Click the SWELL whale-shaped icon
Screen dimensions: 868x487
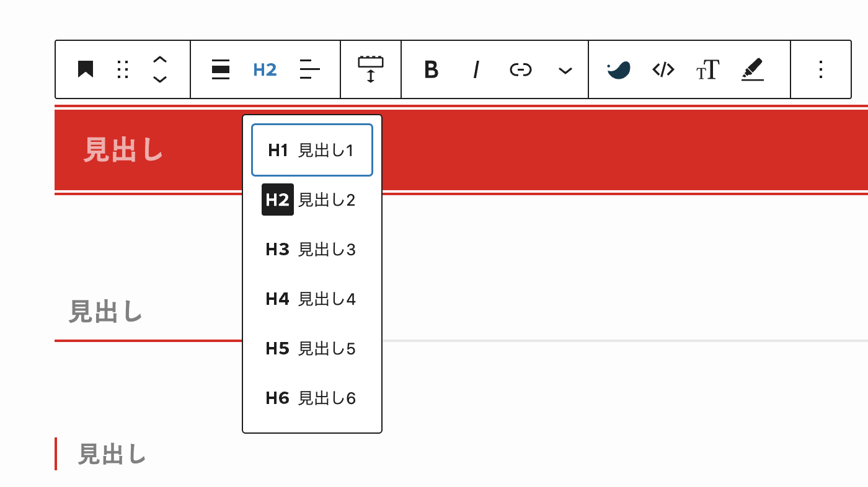(618, 70)
